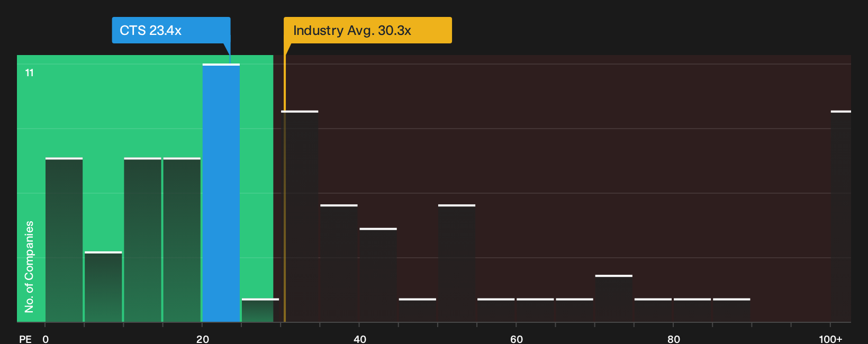868x344 pixels.
Task: Click the small bar between PE 25 and 30
Action: (x=260, y=310)
